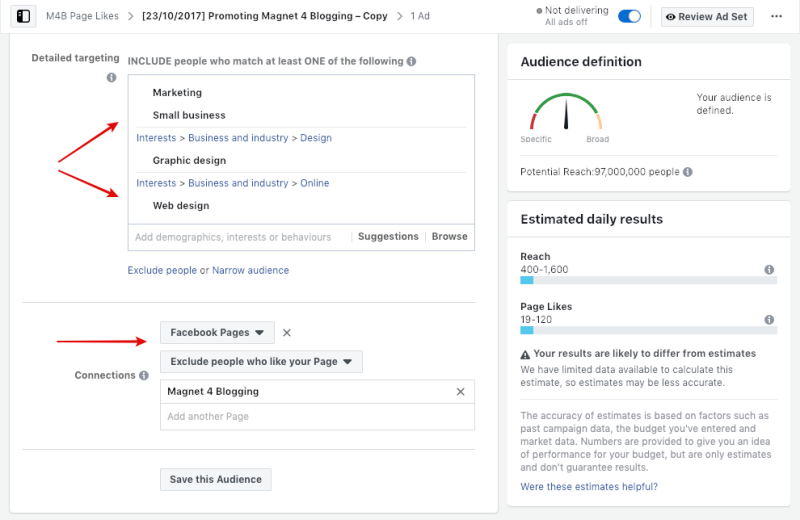
Task: Click the panel toggle icon at top left
Action: coord(23,17)
